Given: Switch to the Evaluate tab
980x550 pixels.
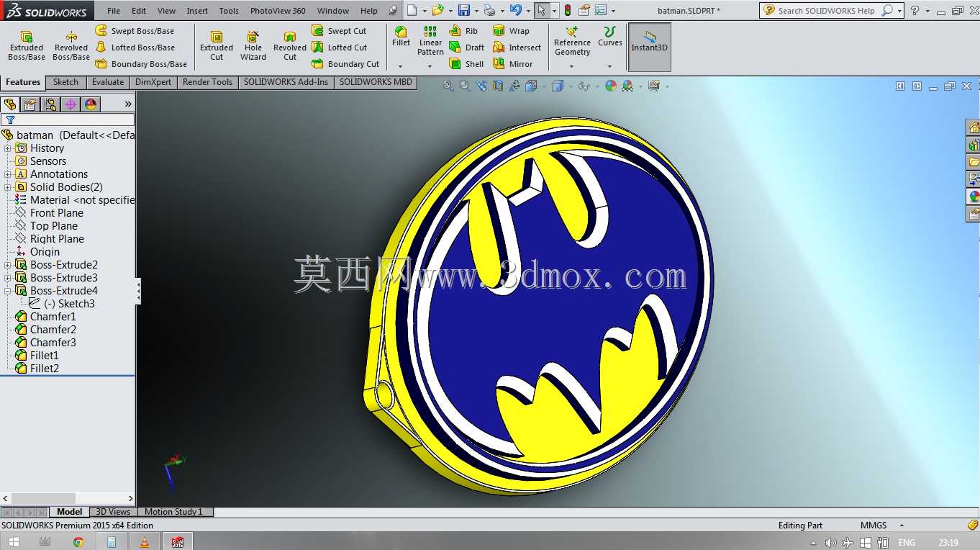Looking at the screenshot, I should (108, 82).
